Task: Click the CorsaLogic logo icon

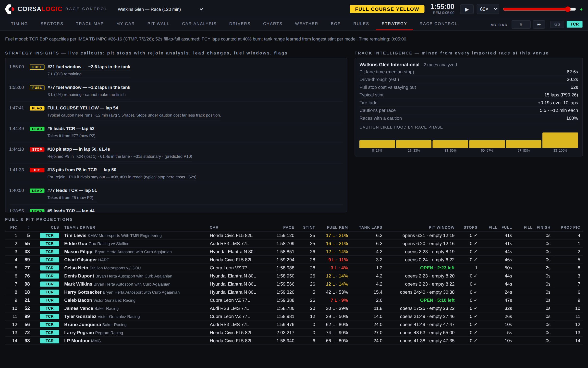Action: tap(10, 9)
